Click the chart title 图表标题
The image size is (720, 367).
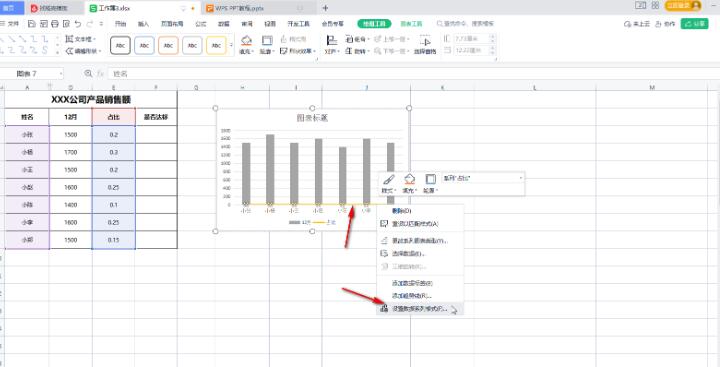pos(312,118)
